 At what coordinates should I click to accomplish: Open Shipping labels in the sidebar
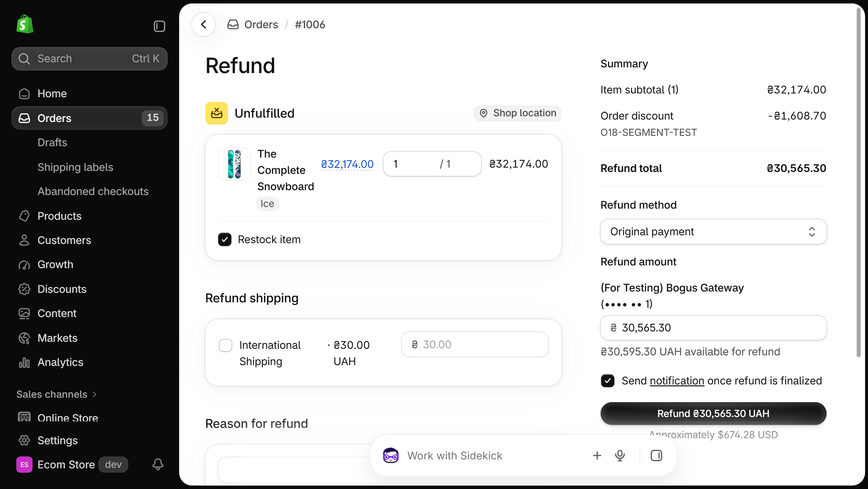point(75,167)
